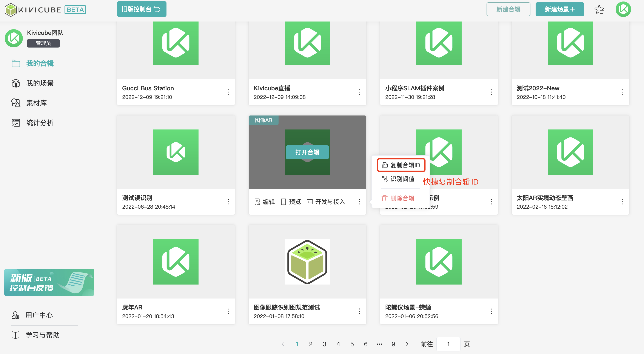The width and height of the screenshot is (644, 354).
Task: Open 学习与帮助 help section
Action: pyautogui.click(x=42, y=335)
